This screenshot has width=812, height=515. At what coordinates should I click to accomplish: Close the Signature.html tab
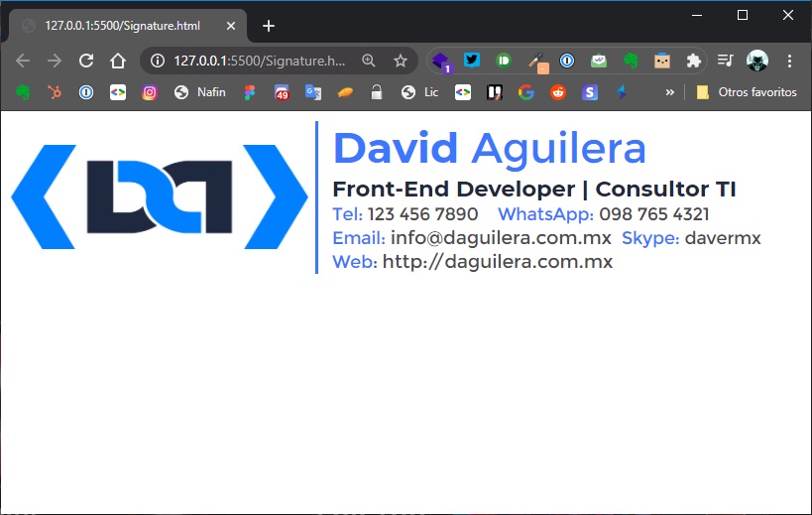pyautogui.click(x=231, y=26)
